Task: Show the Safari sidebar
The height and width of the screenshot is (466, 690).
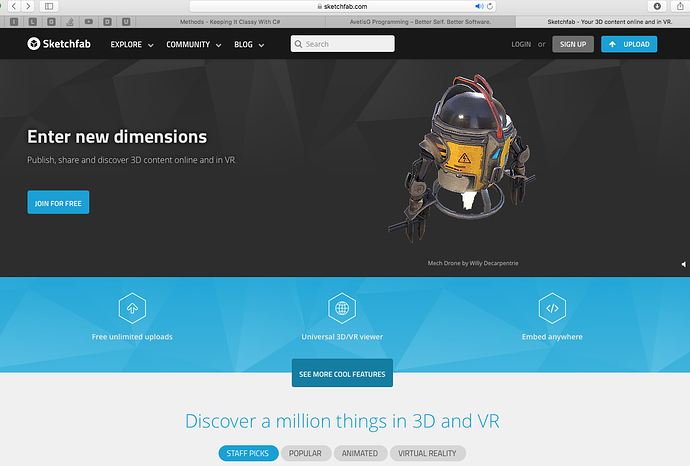Action: point(49,6)
